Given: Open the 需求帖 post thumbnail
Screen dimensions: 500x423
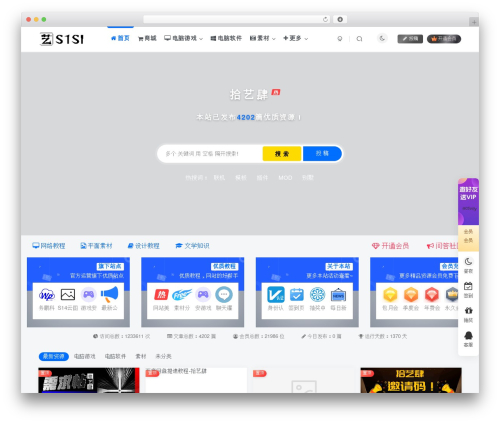Looking at the screenshot, I should (x=89, y=380).
